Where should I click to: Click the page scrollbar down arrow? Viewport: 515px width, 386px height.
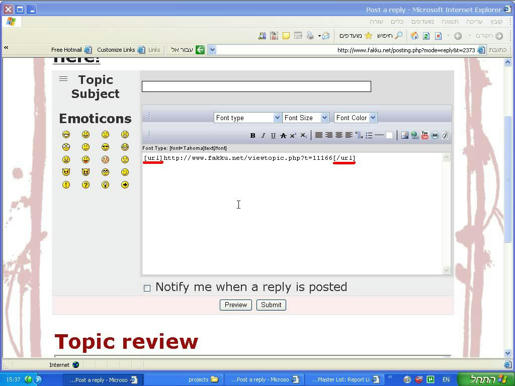point(508,353)
